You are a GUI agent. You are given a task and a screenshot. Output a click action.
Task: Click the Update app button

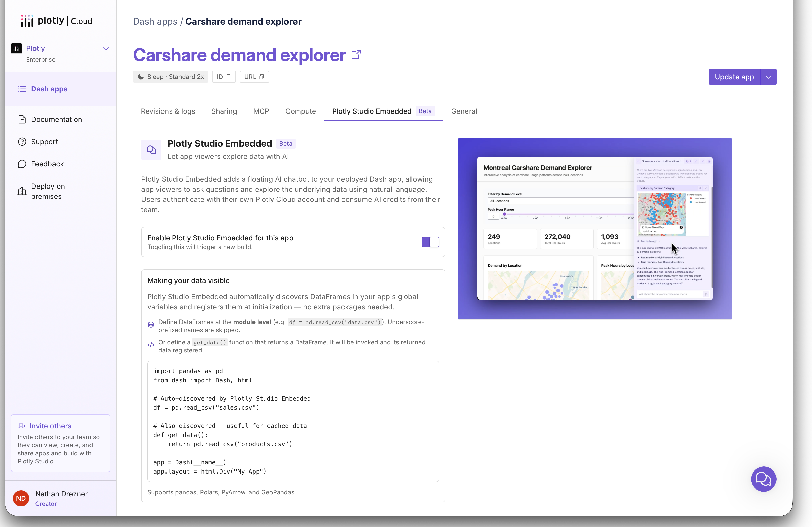(734, 77)
